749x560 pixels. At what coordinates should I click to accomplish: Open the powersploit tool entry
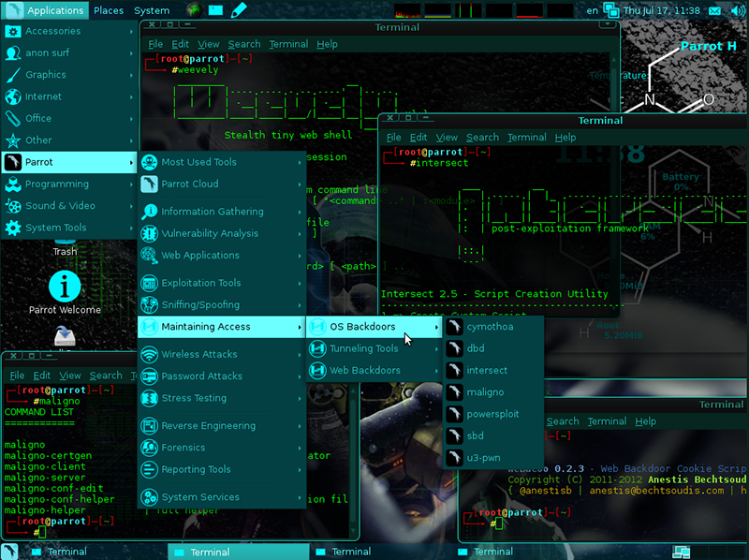pyautogui.click(x=492, y=414)
